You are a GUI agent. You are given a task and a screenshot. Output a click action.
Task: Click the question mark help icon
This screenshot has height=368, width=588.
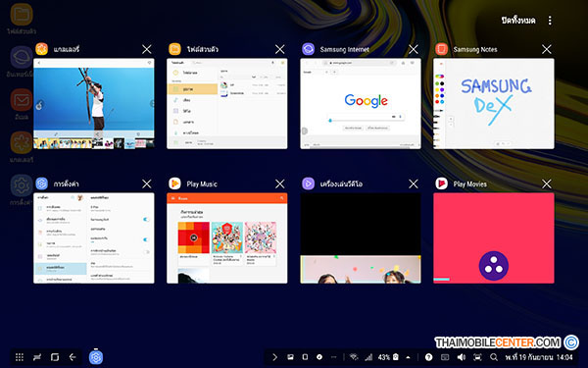click(x=428, y=357)
